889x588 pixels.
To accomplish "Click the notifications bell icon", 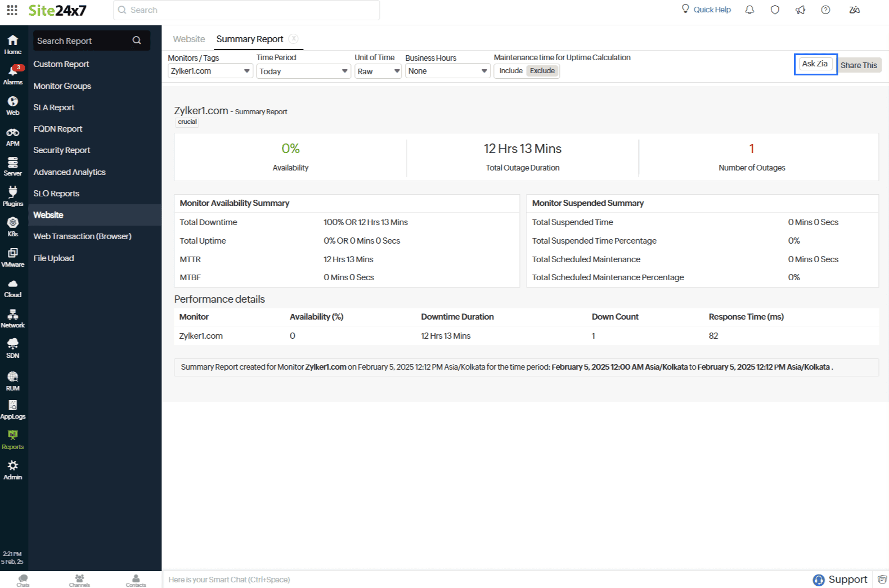I will click(749, 10).
